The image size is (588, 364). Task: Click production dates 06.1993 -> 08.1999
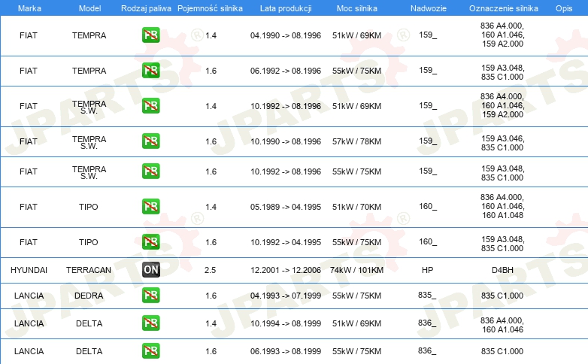click(286, 351)
